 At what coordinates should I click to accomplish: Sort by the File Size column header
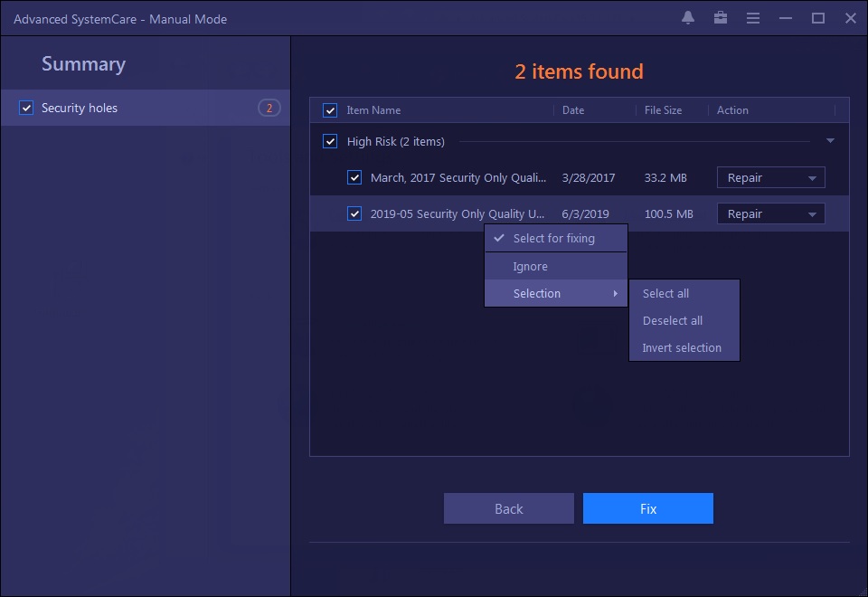point(663,110)
